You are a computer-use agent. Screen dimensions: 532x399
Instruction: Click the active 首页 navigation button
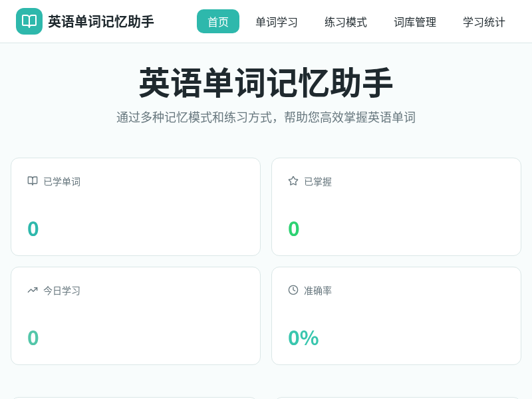217,21
